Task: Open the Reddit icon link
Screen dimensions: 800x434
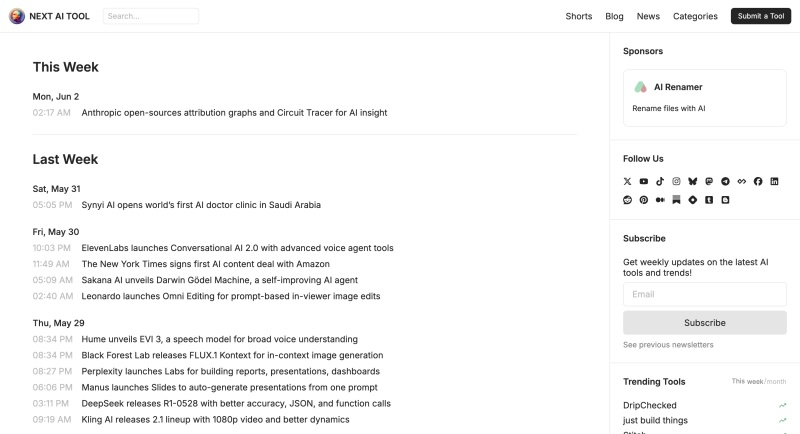Action: click(627, 200)
